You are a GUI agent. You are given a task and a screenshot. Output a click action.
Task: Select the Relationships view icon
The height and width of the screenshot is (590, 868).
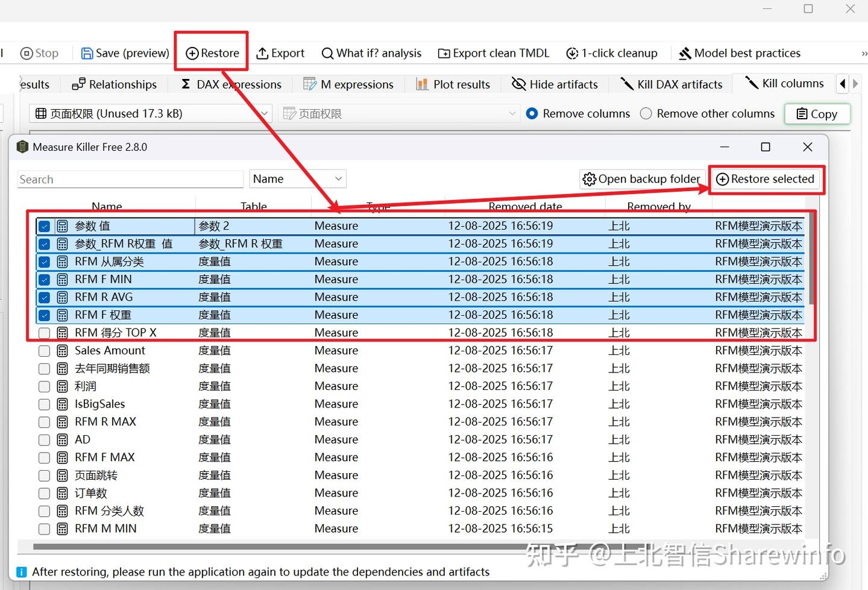tap(80, 84)
